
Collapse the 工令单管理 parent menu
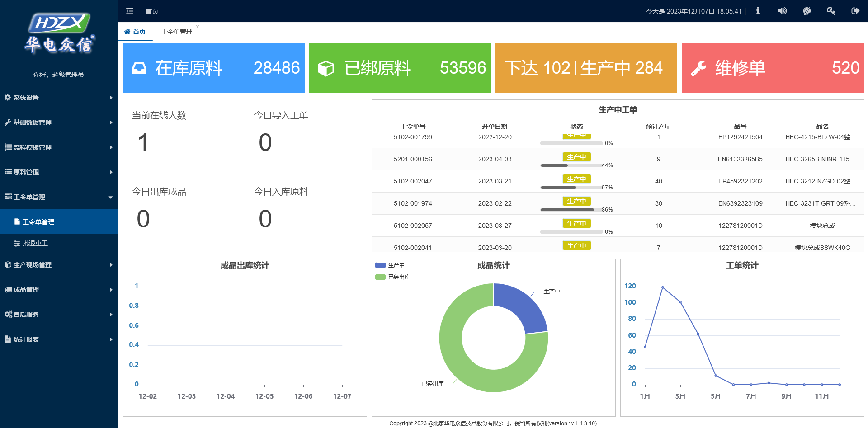(x=59, y=197)
